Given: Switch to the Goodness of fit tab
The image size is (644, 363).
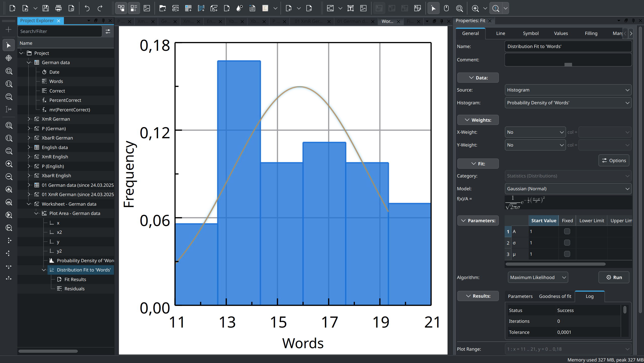Looking at the screenshot, I should pyautogui.click(x=555, y=296).
